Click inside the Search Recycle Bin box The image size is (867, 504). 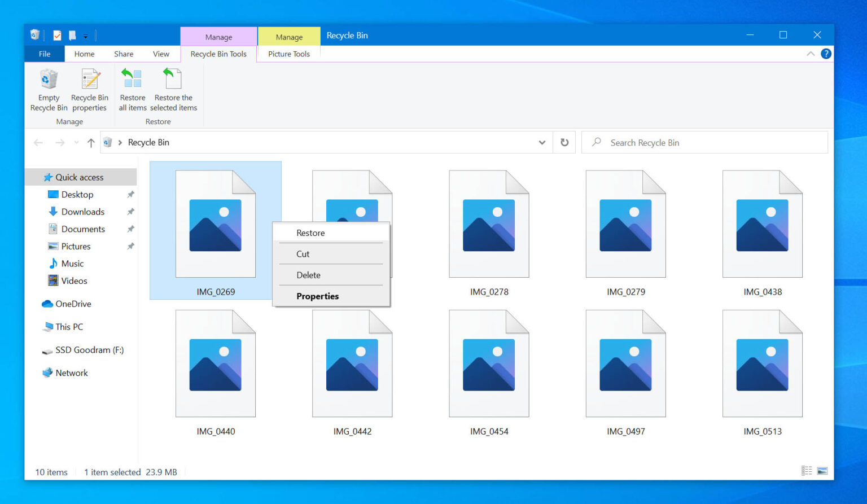coord(677,142)
